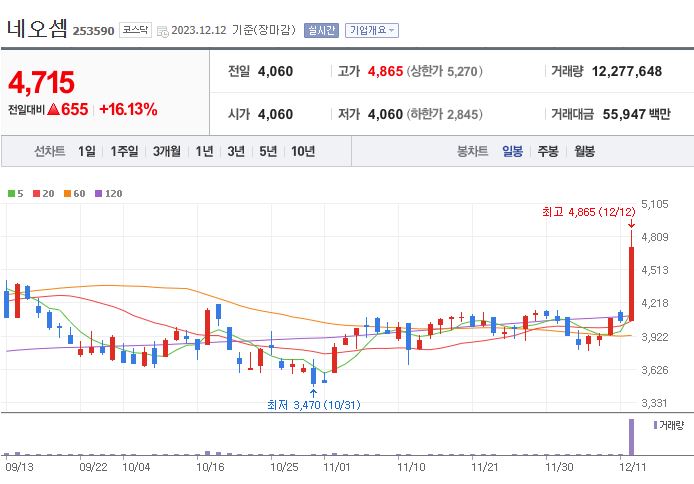Click the 하한가 2,845 text

click(x=444, y=114)
